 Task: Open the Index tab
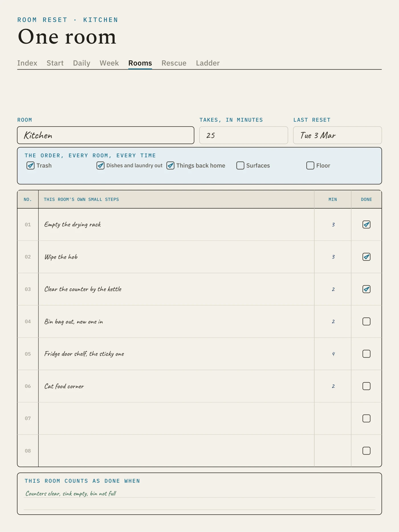tap(27, 63)
